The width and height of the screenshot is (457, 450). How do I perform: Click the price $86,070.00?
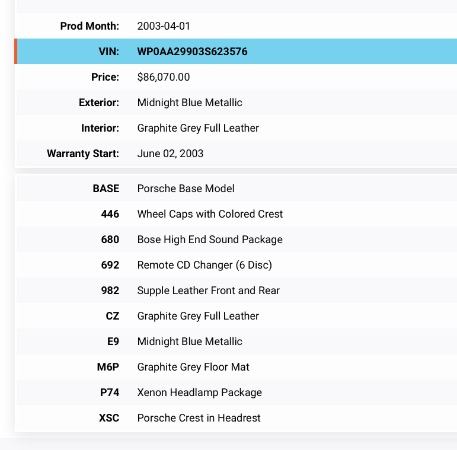(x=163, y=77)
